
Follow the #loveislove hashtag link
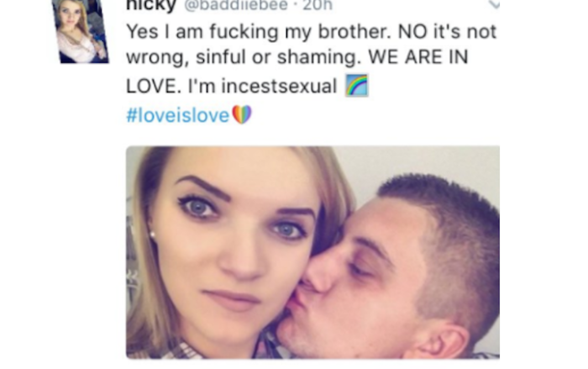(x=178, y=115)
